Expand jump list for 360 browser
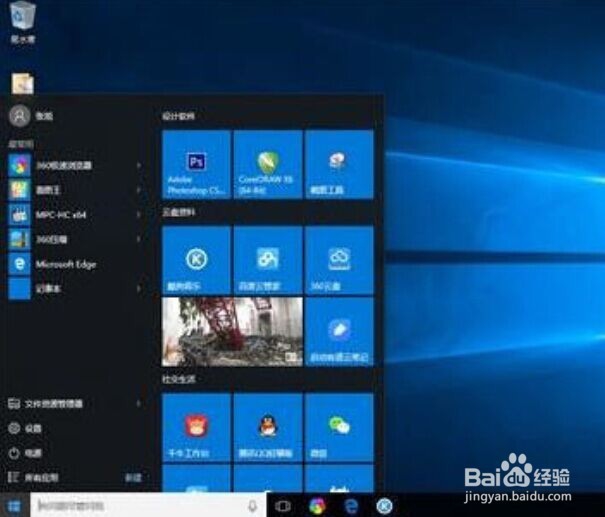The height and width of the screenshot is (517, 605). click(139, 166)
